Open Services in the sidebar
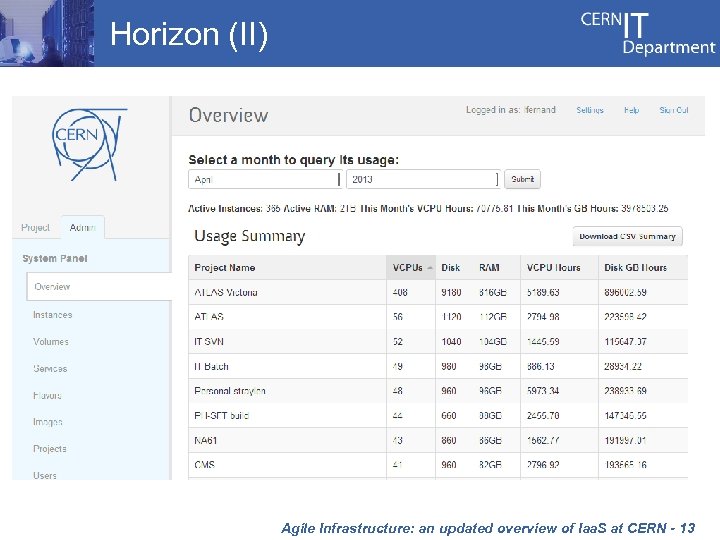This screenshot has width=720, height=540. coord(50,368)
